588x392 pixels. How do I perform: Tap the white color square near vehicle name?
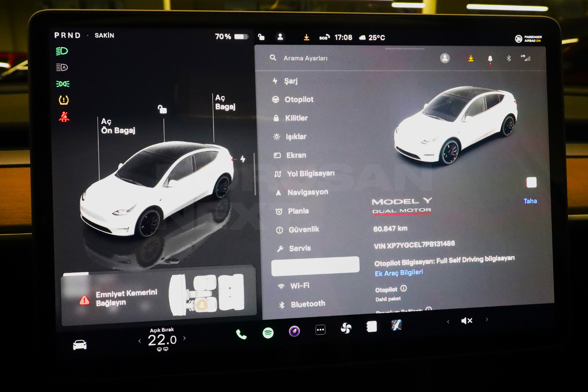(x=531, y=182)
